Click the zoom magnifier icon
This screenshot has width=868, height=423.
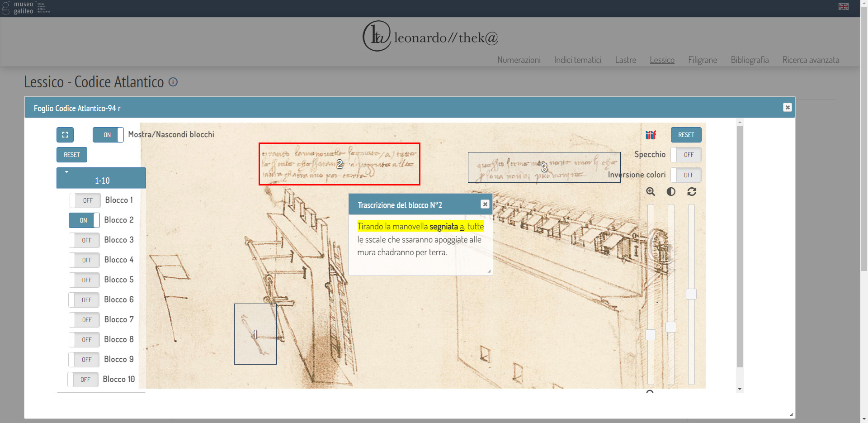click(x=651, y=192)
